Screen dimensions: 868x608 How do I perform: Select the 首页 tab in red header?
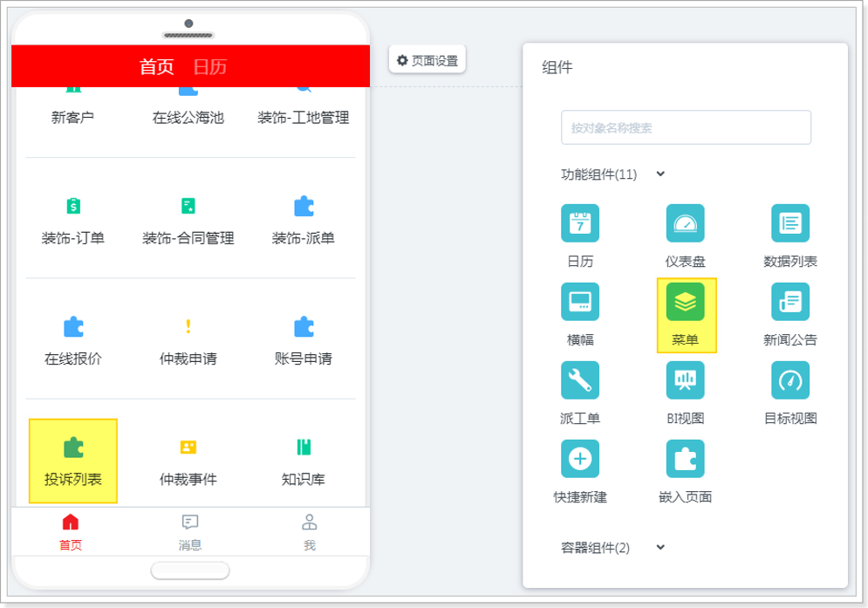coord(157,67)
